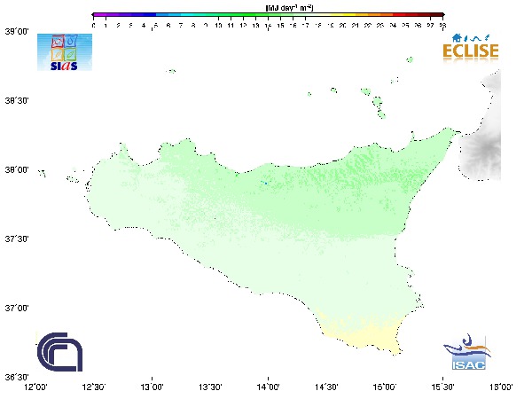Click the 21 tick label on the color scale
This screenshot has width=532, height=399.
356,26
